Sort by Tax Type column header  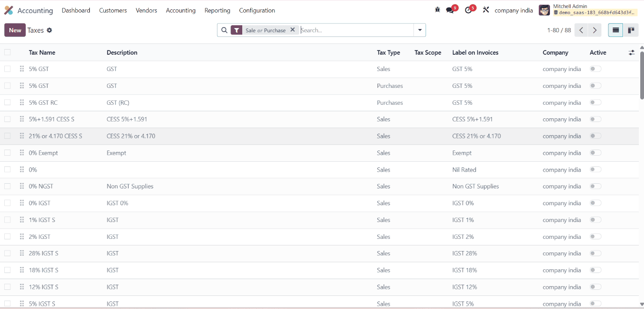pos(388,52)
